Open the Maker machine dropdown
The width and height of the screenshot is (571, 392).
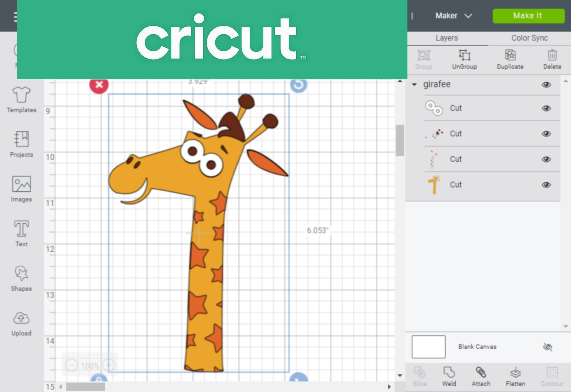click(454, 16)
